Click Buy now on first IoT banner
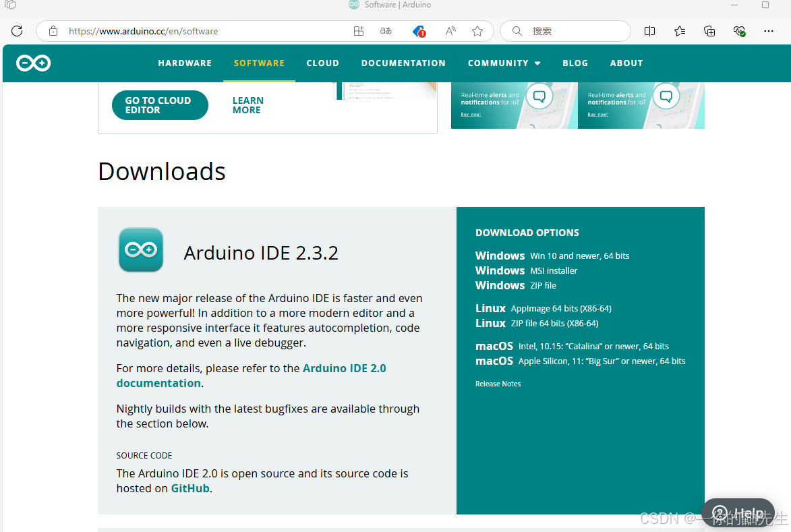Viewport: 791px width, 532px height. (471, 115)
